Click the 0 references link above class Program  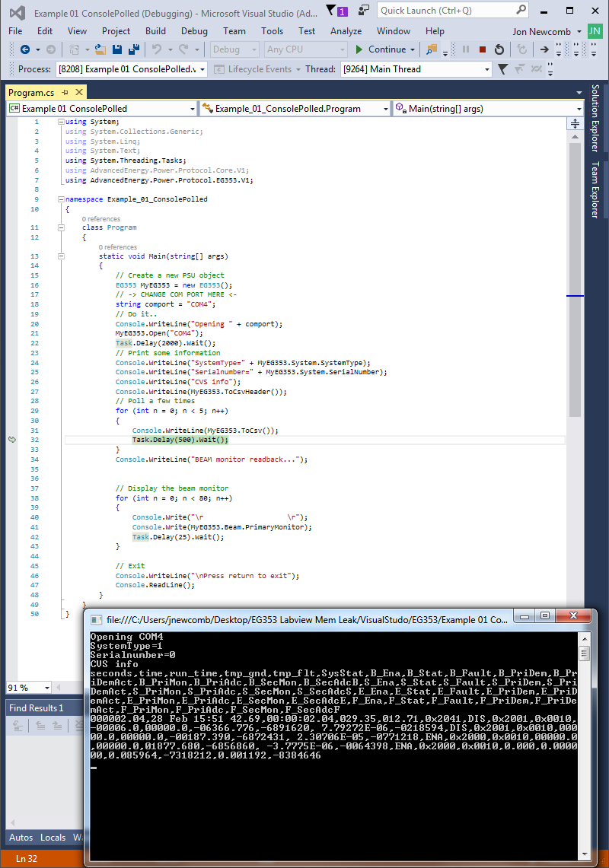click(100, 219)
